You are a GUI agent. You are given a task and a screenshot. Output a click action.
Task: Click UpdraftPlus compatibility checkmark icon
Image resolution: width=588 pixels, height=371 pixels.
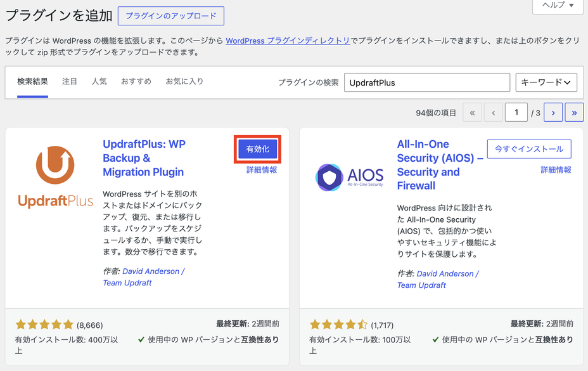[141, 340]
